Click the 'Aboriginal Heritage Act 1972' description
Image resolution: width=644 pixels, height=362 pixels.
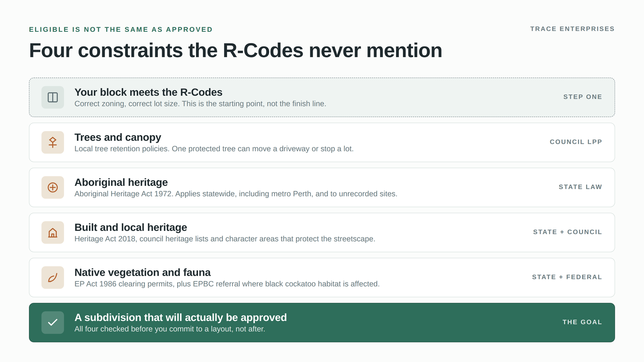236,194
